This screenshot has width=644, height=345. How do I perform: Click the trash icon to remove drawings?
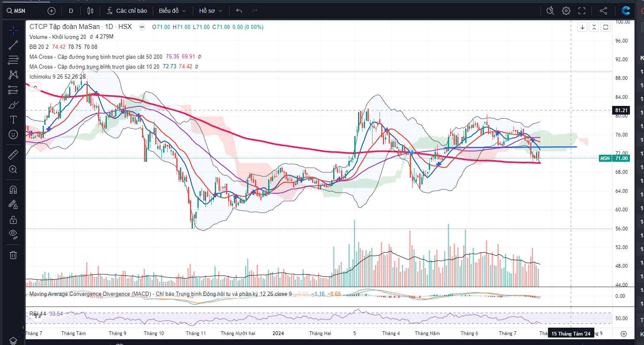(x=13, y=255)
